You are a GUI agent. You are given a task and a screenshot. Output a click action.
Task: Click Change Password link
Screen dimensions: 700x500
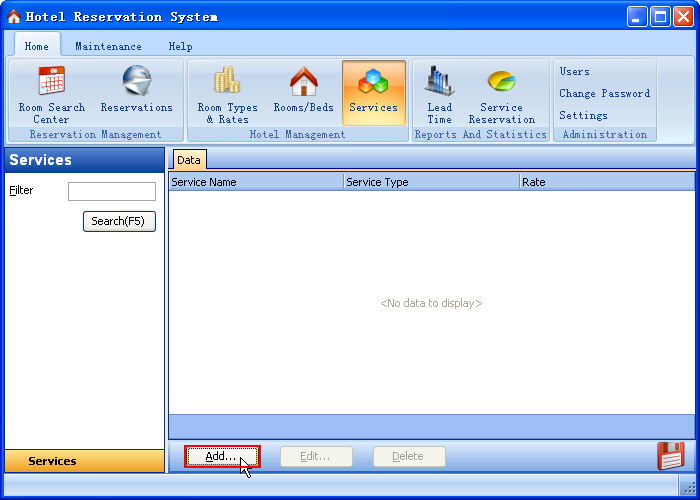(604, 94)
